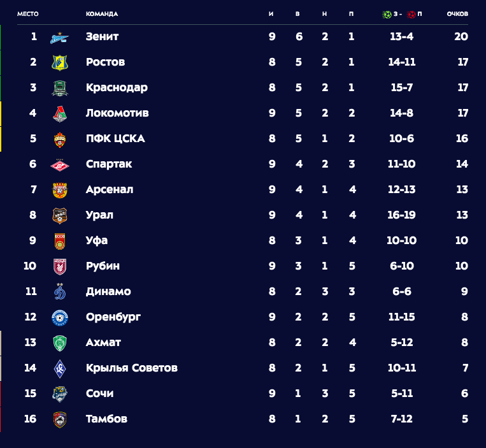486x448 pixels.
Task: Click the Tambov club logo
Action: [59, 419]
